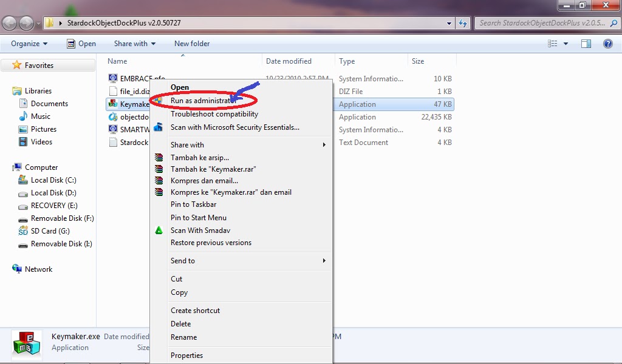The width and height of the screenshot is (622, 364).
Task: Click the Keymaker.exe thumbnail in details pane
Action: click(27, 343)
